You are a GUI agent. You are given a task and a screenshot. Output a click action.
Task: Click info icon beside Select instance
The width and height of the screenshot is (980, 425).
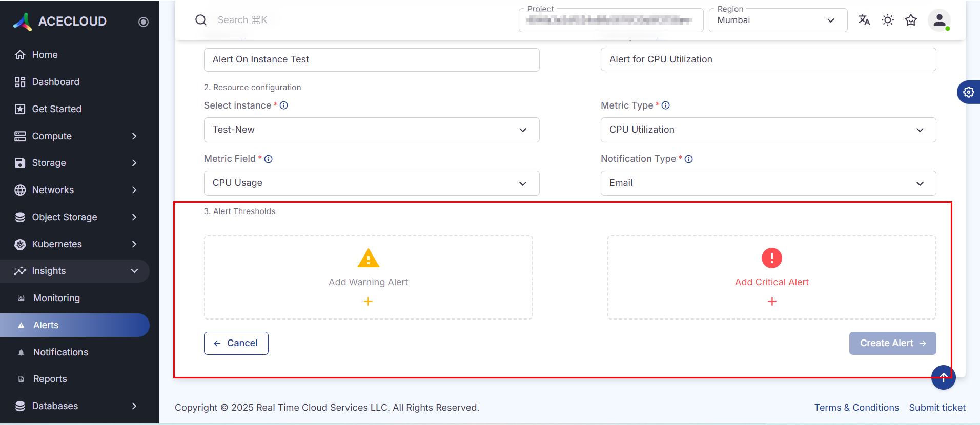[284, 105]
